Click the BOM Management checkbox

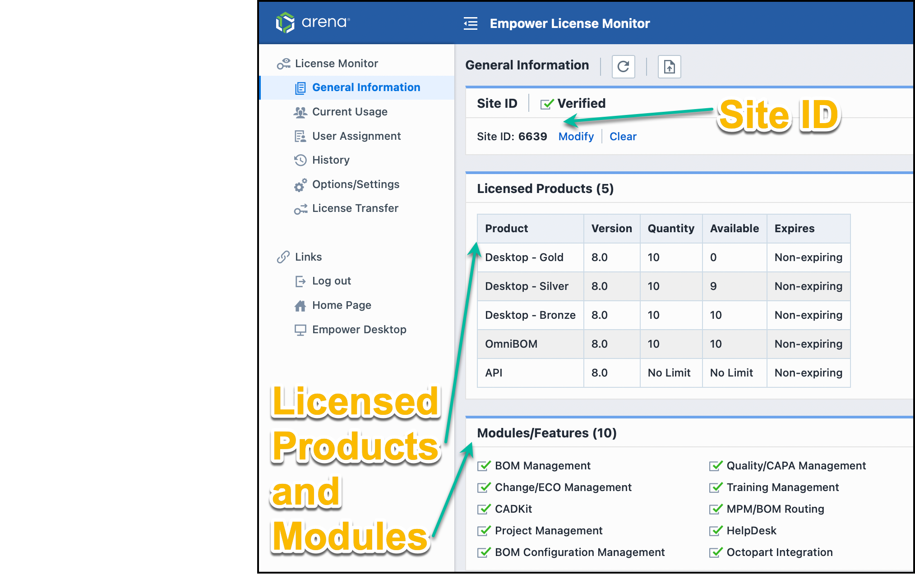(x=484, y=466)
